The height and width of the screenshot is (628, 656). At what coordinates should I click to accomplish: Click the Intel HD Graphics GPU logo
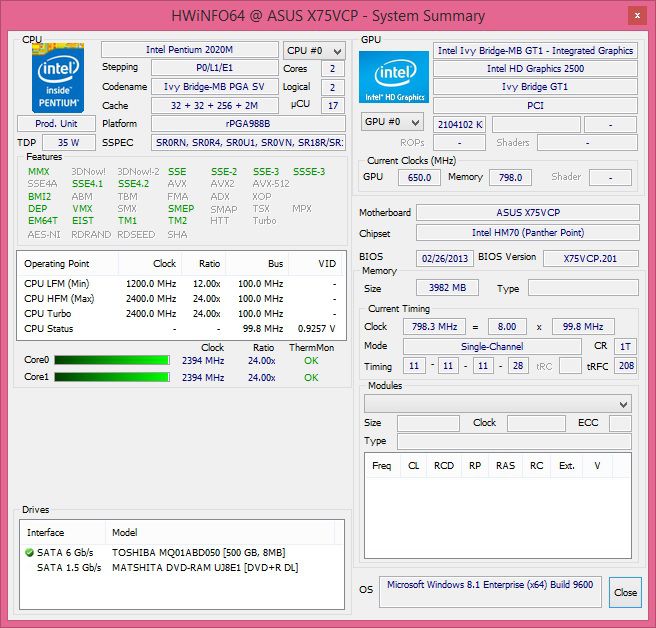[394, 77]
